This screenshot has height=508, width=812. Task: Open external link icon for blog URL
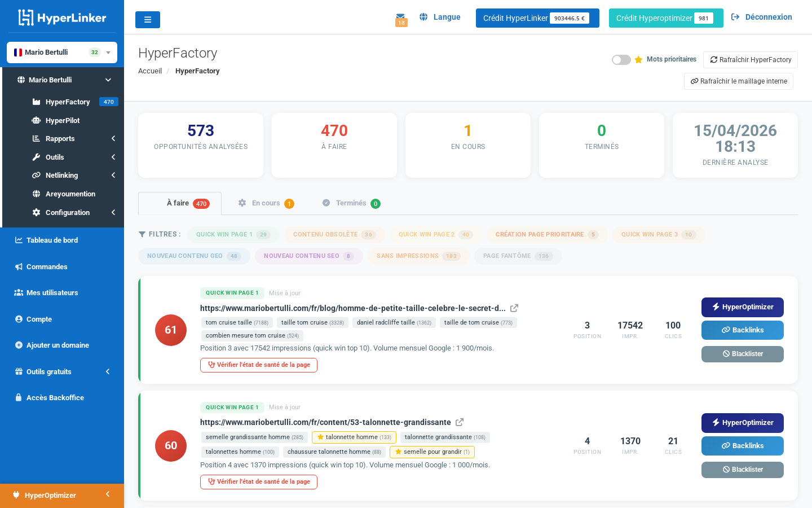click(x=514, y=308)
